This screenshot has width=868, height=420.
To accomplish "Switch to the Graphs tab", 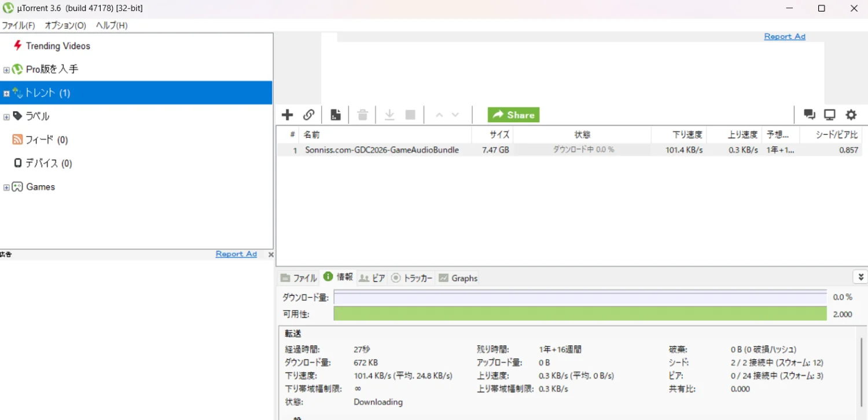I will [x=458, y=278].
